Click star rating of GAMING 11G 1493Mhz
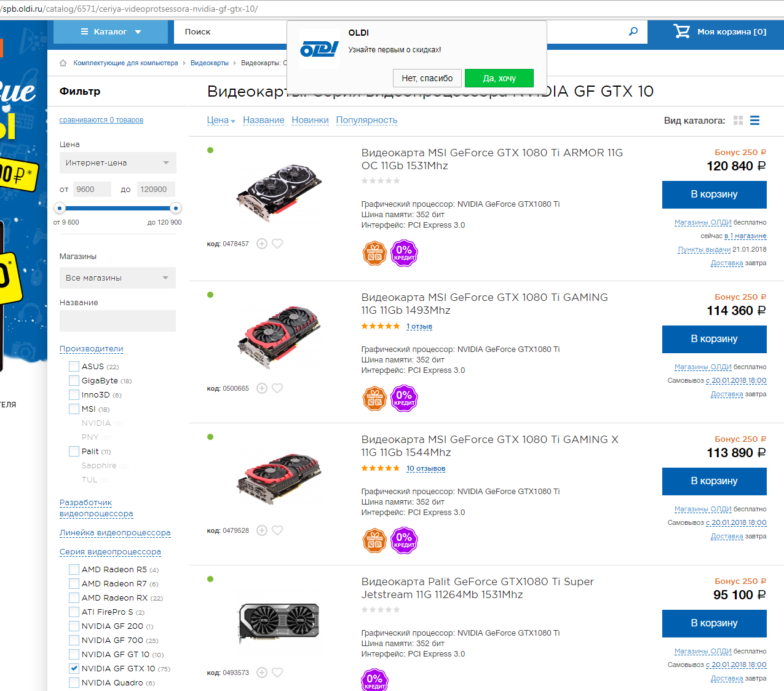Screen dimensions: 784x691 (x=381, y=326)
